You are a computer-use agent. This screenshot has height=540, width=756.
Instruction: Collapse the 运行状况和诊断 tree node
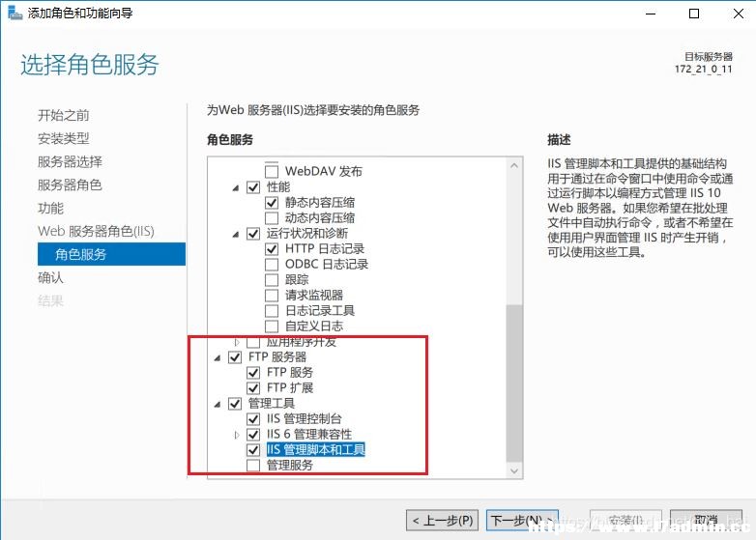(236, 234)
